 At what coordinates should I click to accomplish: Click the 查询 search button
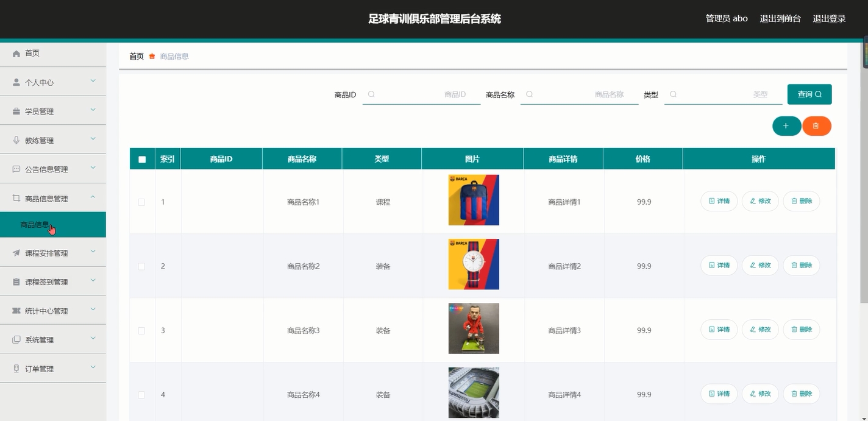pyautogui.click(x=809, y=94)
